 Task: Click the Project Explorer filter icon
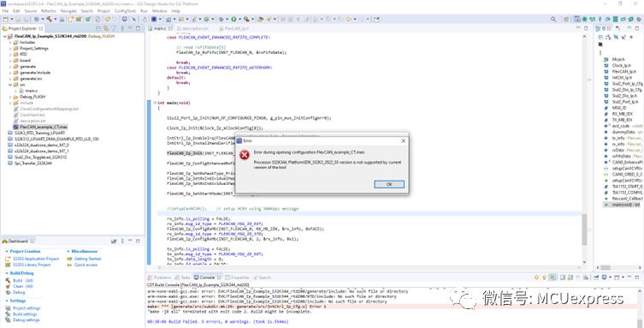pyautogui.click(x=114, y=28)
